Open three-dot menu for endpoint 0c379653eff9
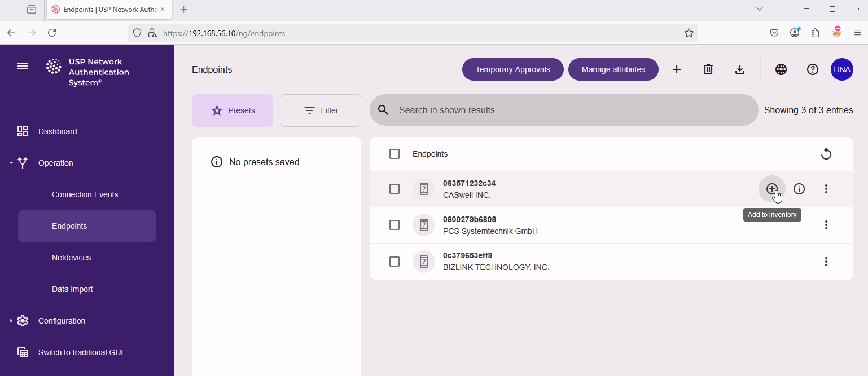Screen dimensions: 868x376 pos(826,261)
